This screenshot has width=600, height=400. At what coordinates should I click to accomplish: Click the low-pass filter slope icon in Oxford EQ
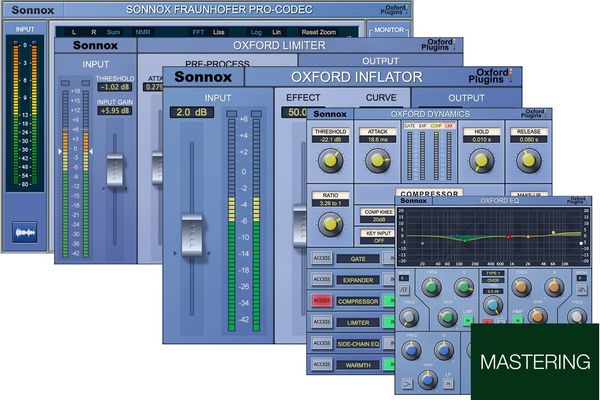[x=582, y=290]
